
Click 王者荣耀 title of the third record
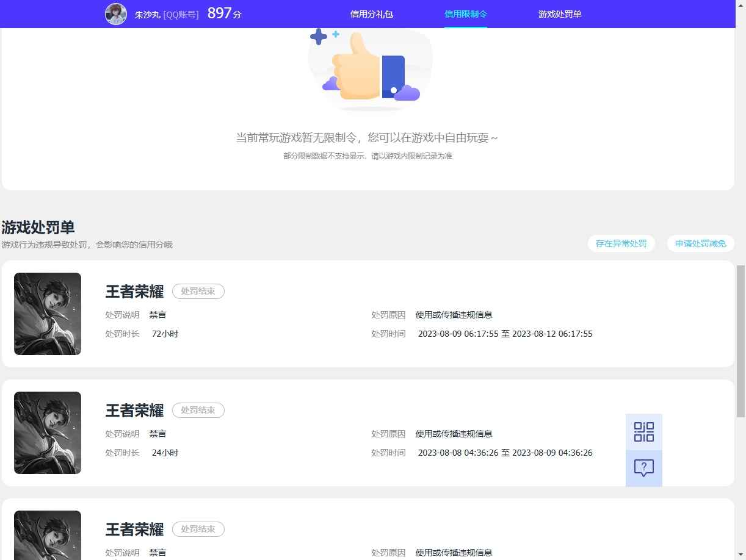coord(134,529)
